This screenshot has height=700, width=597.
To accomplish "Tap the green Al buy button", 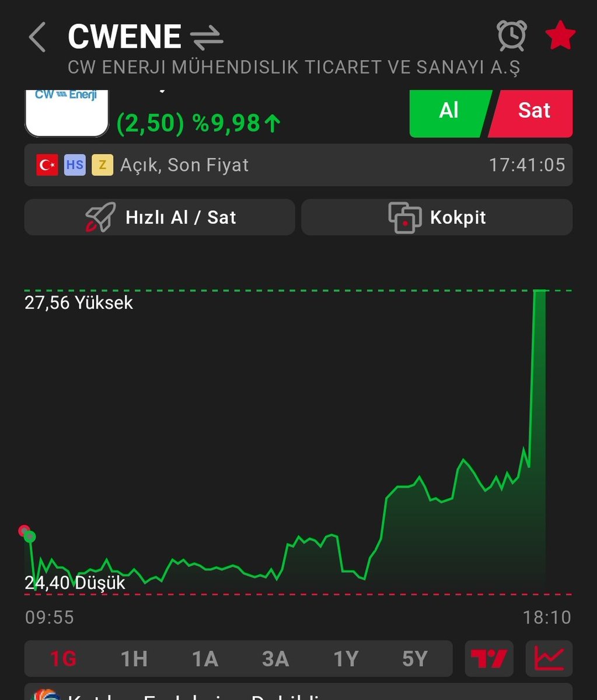I will (x=449, y=113).
